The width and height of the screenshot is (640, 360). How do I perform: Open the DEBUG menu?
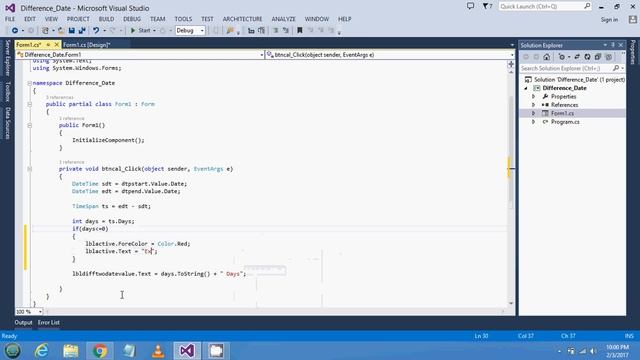(132, 19)
